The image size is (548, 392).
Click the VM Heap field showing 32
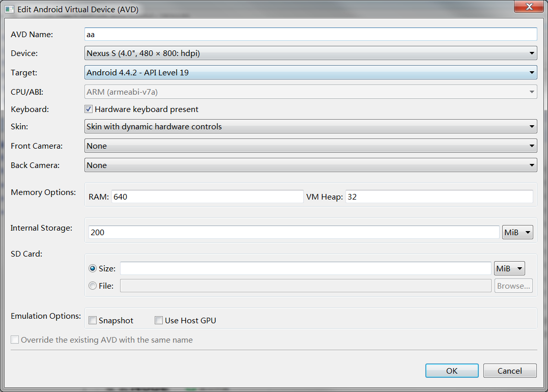click(439, 197)
